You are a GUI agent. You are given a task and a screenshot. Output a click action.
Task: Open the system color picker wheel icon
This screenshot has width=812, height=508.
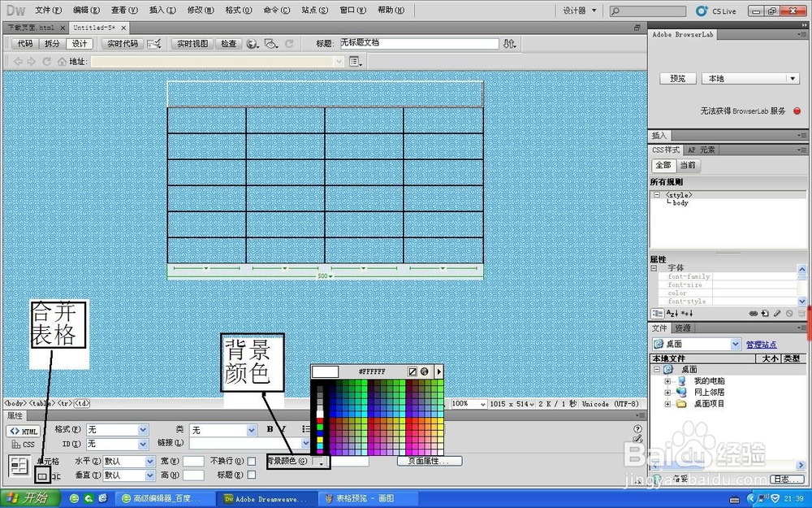point(425,371)
